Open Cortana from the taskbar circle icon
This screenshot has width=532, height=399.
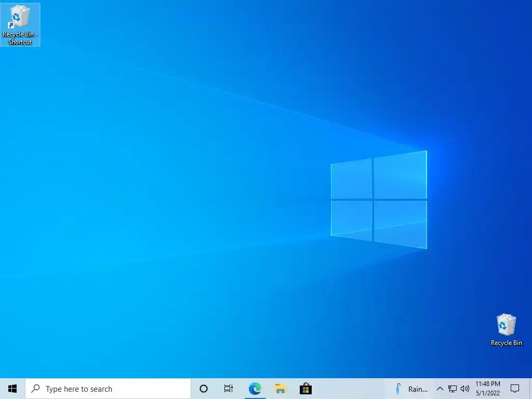[x=204, y=389]
